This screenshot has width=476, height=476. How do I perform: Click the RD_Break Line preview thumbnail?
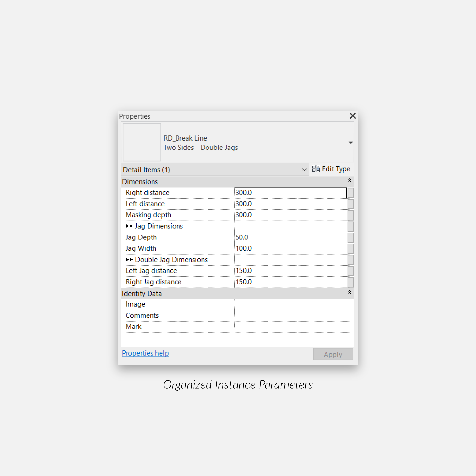pos(142,142)
